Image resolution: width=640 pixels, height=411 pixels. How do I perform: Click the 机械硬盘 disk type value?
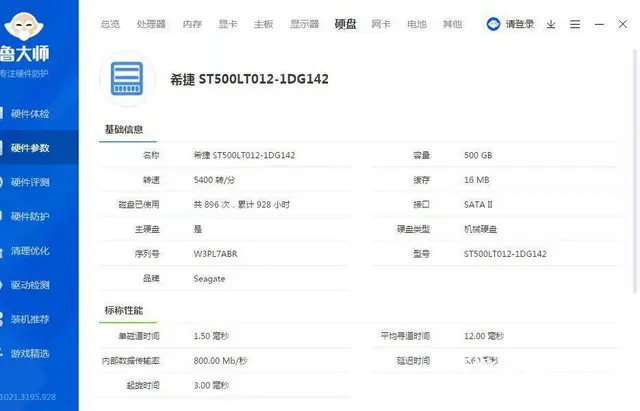coord(480,229)
